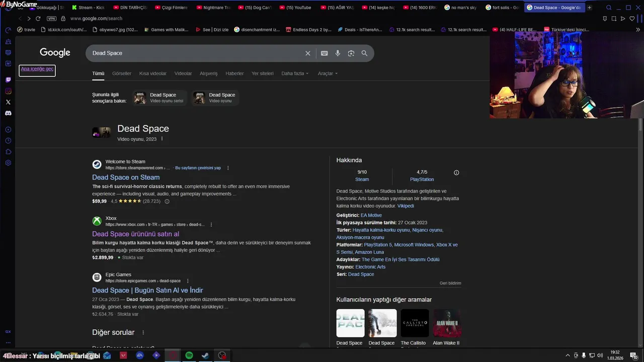Open Spotify from the taskbar

coord(189,355)
